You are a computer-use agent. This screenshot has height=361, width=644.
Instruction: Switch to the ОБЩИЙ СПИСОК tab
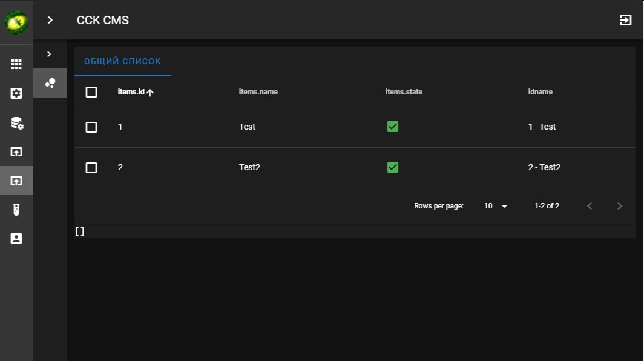coord(123,61)
